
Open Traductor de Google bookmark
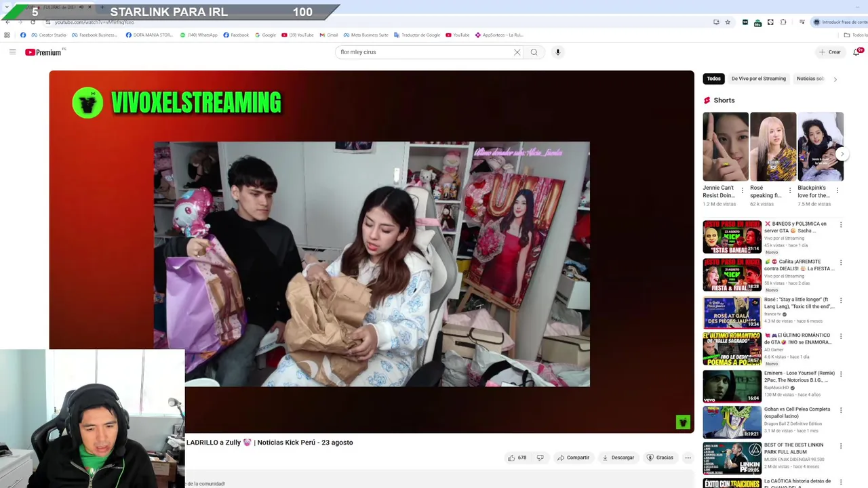(417, 35)
